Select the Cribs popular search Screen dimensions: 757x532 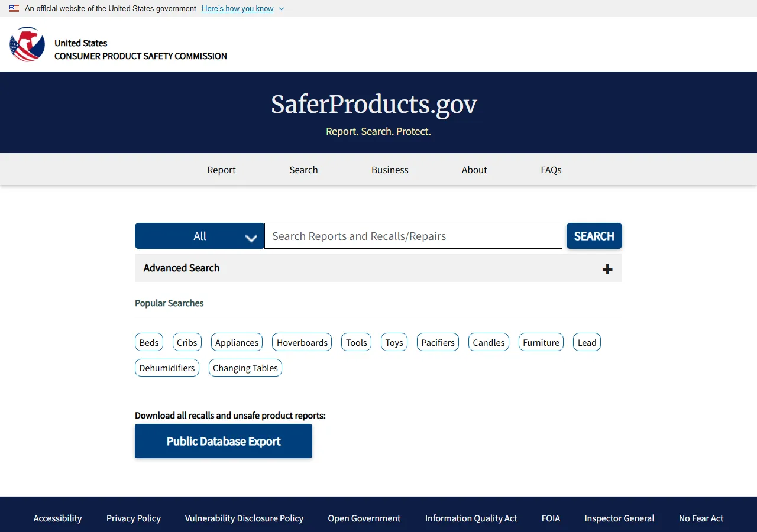click(187, 342)
